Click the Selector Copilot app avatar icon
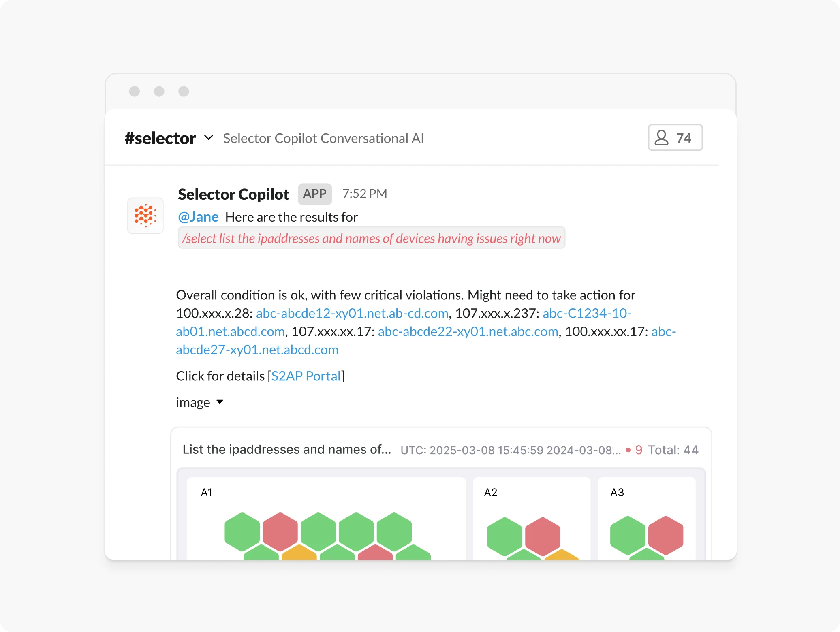The height and width of the screenshot is (632, 840). click(x=145, y=216)
